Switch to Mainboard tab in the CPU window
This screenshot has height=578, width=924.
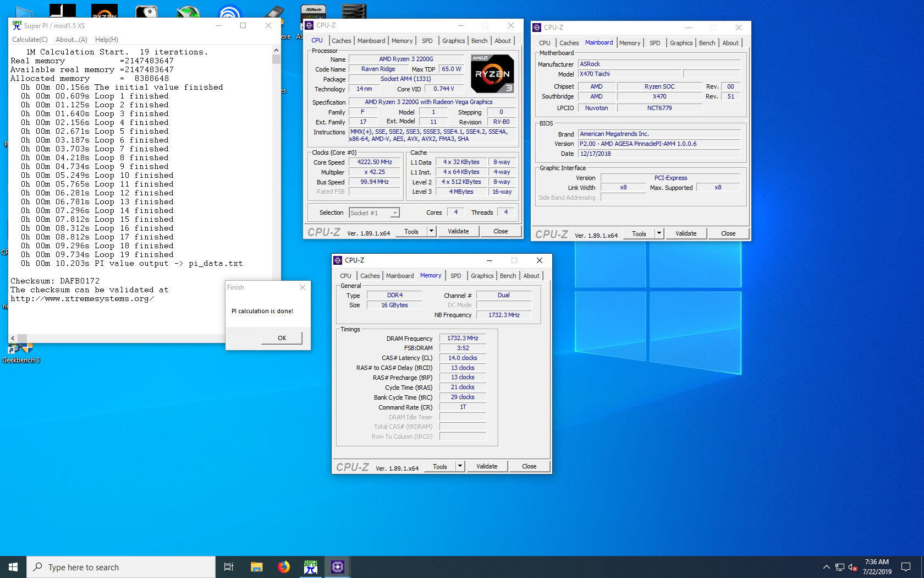(x=371, y=41)
